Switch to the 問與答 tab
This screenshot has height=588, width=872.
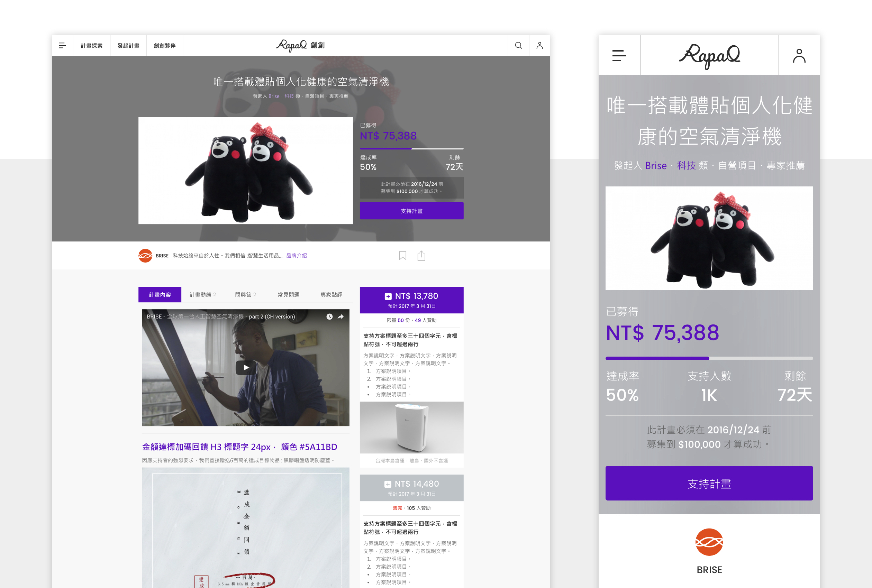245,294
